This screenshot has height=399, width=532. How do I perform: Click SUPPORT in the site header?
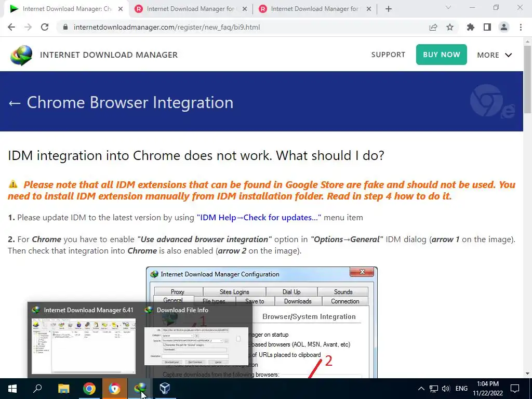[x=388, y=55]
